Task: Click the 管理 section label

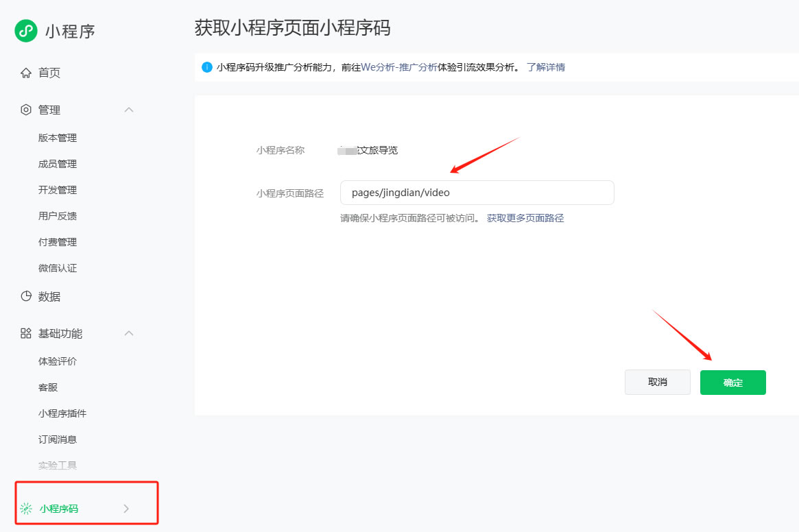Action: (x=49, y=110)
